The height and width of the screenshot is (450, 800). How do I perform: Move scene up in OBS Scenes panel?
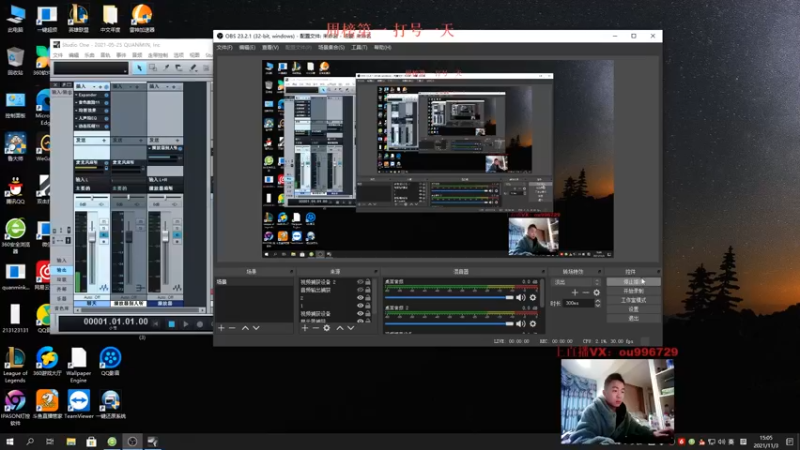245,328
